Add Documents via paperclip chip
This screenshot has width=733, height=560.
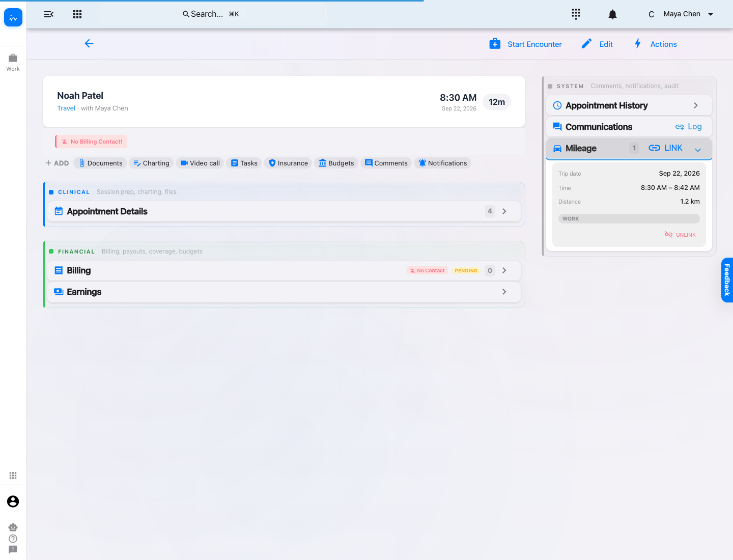[101, 163]
